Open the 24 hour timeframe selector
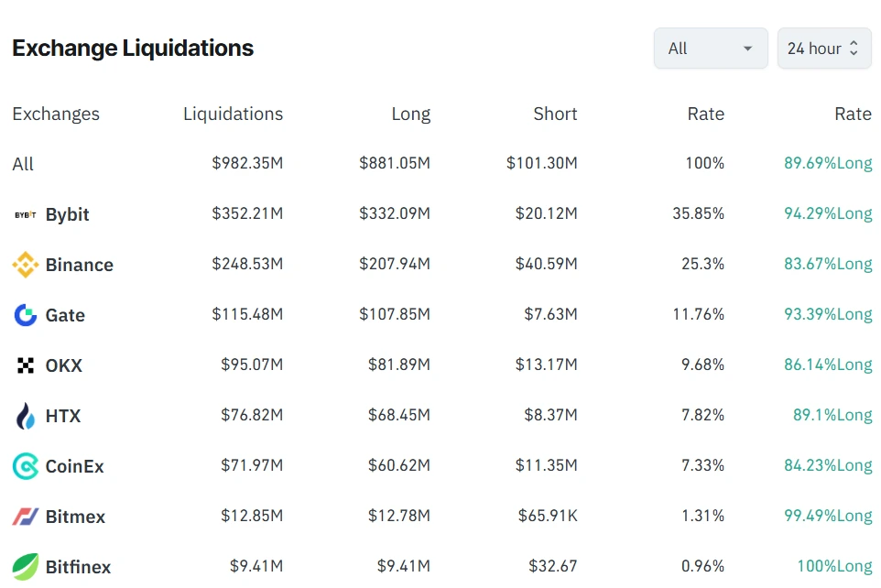The width and height of the screenshot is (881, 588). (x=823, y=49)
